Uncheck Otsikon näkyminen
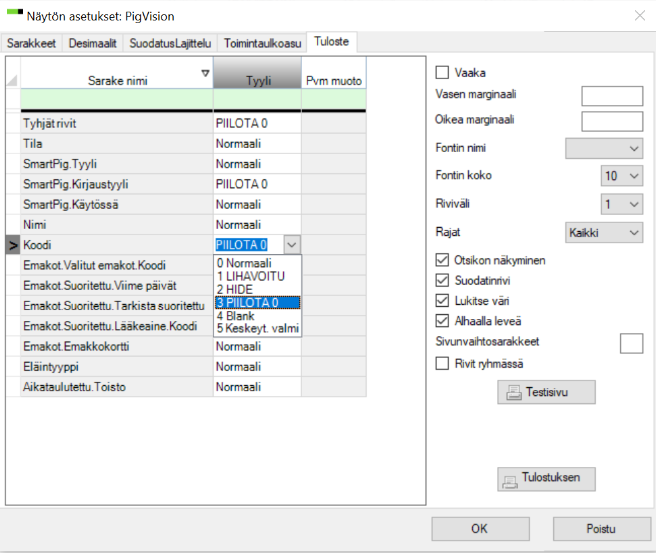This screenshot has height=553, width=656. click(442, 260)
